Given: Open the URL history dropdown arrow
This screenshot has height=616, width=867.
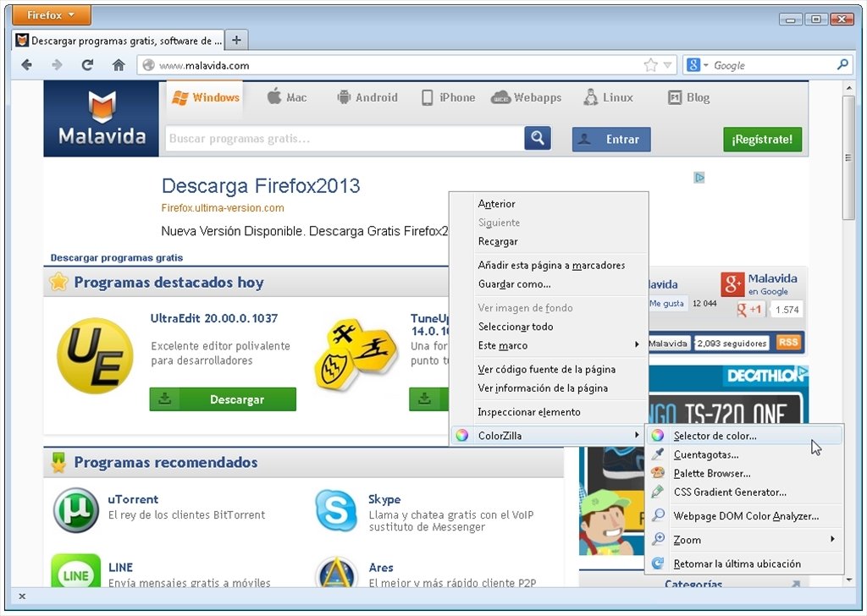Looking at the screenshot, I should (667, 65).
